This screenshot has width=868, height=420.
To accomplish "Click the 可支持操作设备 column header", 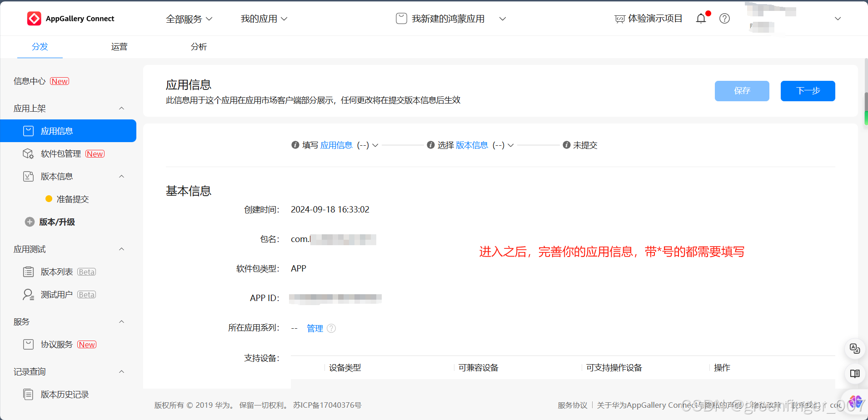I will [614, 367].
